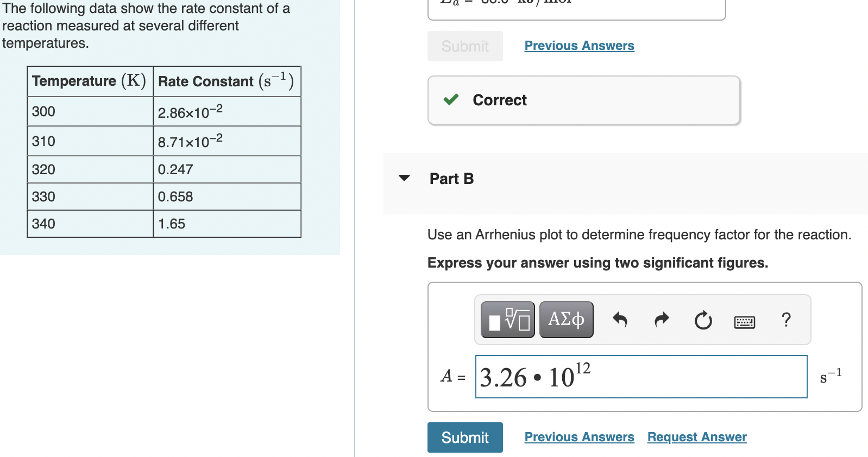Select the Part B header
The height and width of the screenshot is (457, 868).
click(x=451, y=178)
